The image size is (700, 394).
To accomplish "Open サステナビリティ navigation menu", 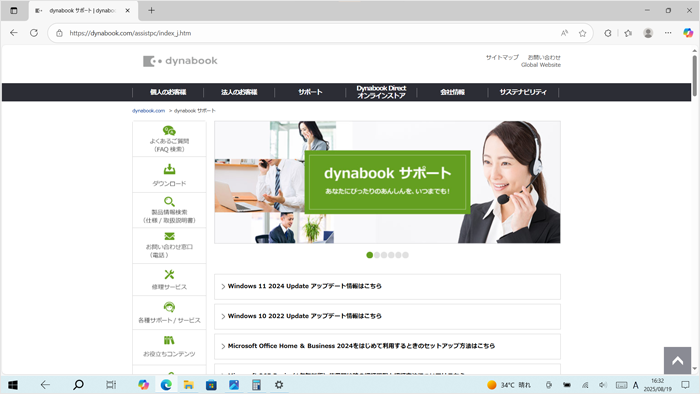I will tap(523, 92).
